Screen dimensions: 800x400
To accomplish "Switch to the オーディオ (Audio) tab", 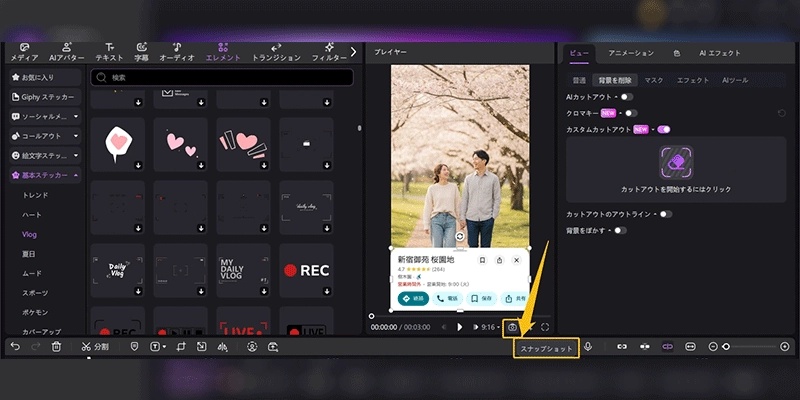I will point(177,53).
